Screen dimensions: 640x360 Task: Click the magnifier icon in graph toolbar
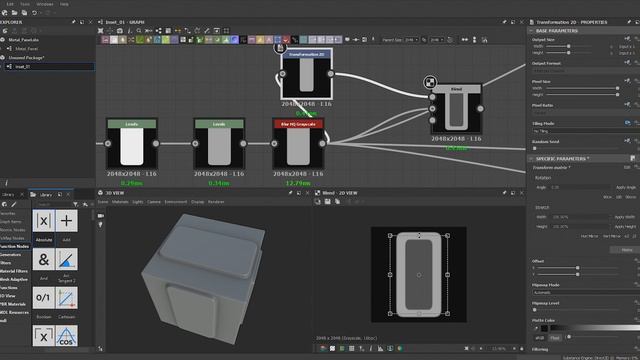pos(139,31)
